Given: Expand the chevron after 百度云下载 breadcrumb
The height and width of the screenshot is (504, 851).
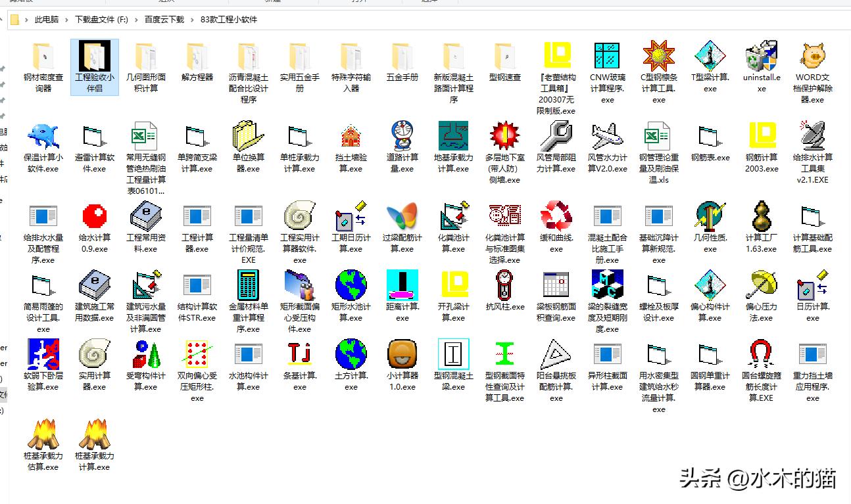Looking at the screenshot, I should [x=192, y=20].
